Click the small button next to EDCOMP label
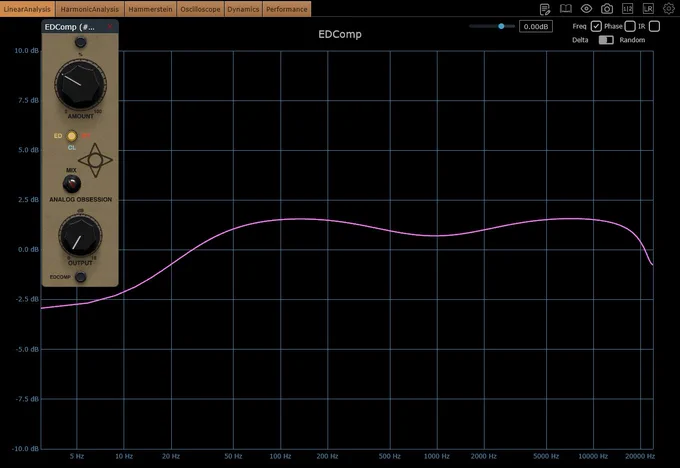 click(x=80, y=277)
